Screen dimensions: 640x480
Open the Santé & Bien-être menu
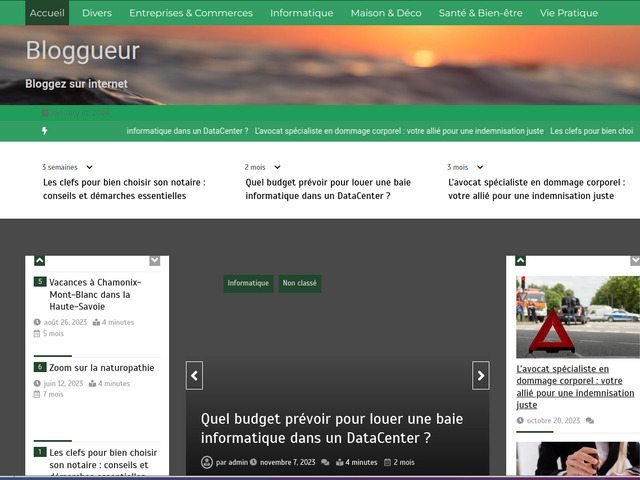pyautogui.click(x=480, y=13)
